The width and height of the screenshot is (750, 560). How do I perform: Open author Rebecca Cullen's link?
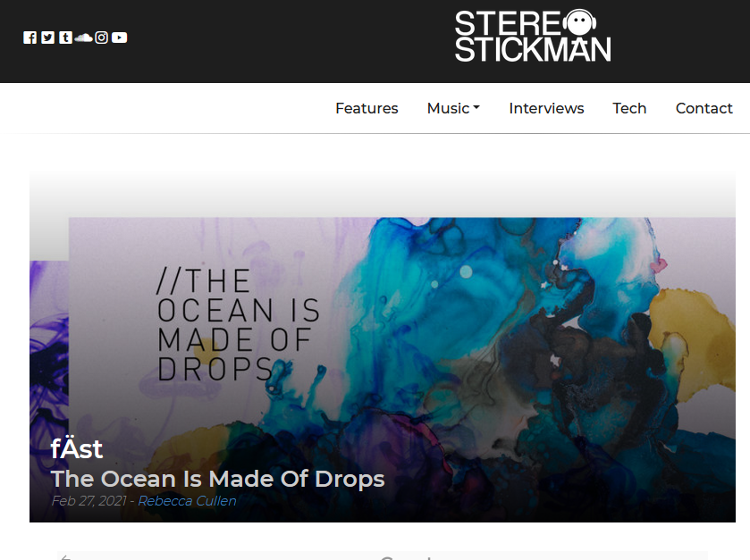[x=187, y=501]
